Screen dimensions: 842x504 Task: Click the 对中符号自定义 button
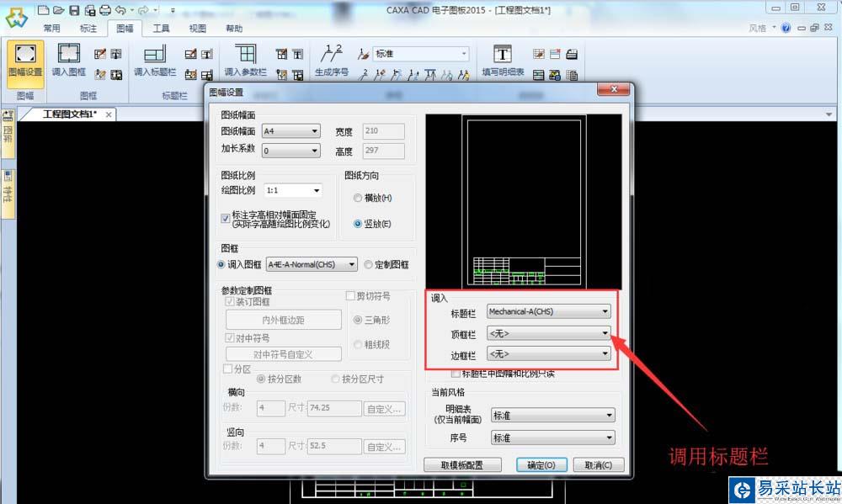coord(284,354)
